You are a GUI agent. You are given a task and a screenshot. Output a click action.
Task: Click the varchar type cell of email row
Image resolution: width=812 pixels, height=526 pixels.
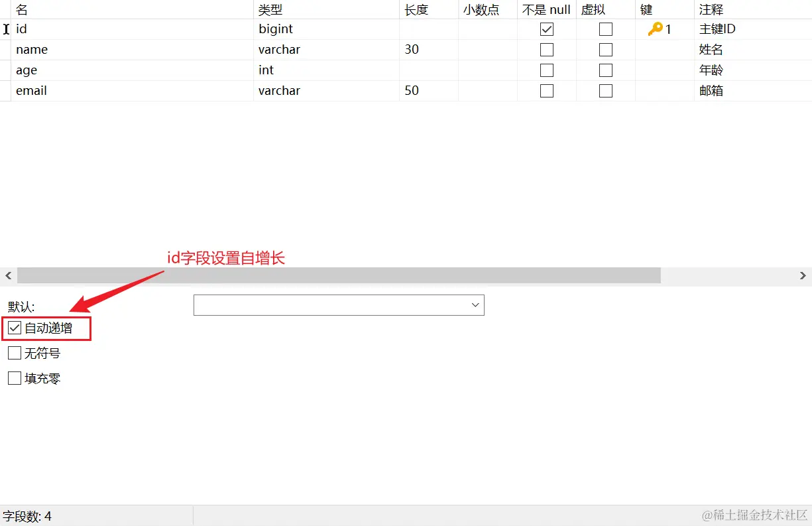click(327, 91)
